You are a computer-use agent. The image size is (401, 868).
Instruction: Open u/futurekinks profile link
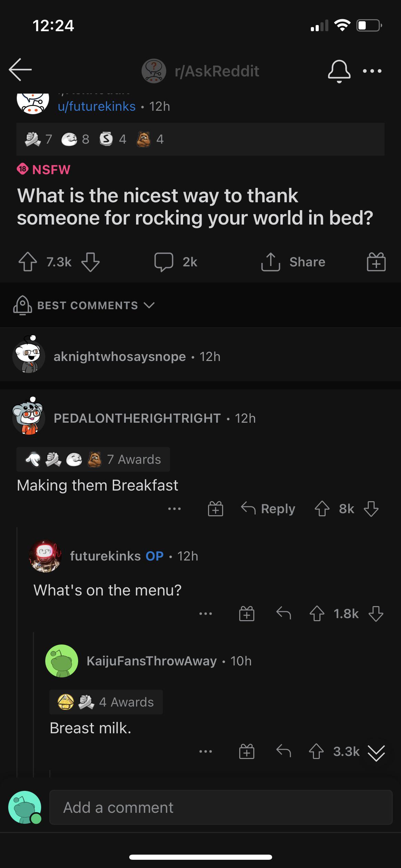(x=97, y=106)
